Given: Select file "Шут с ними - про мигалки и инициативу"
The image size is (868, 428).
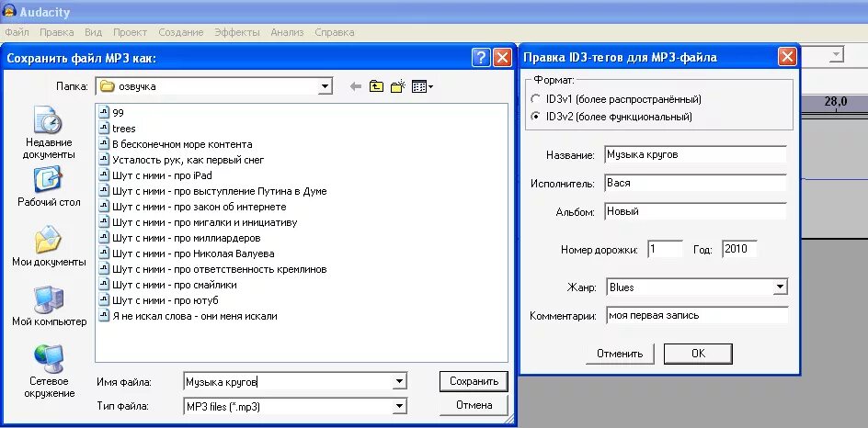Looking at the screenshot, I should [x=199, y=222].
